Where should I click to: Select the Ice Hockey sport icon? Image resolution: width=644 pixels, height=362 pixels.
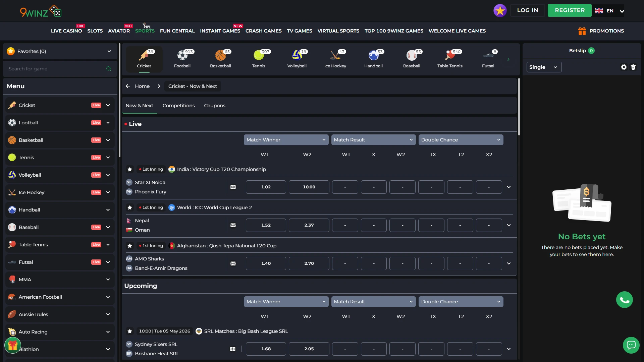[335, 59]
